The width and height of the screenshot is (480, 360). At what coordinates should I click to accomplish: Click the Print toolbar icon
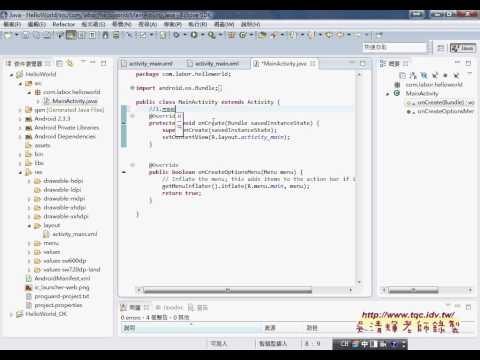[47, 35]
